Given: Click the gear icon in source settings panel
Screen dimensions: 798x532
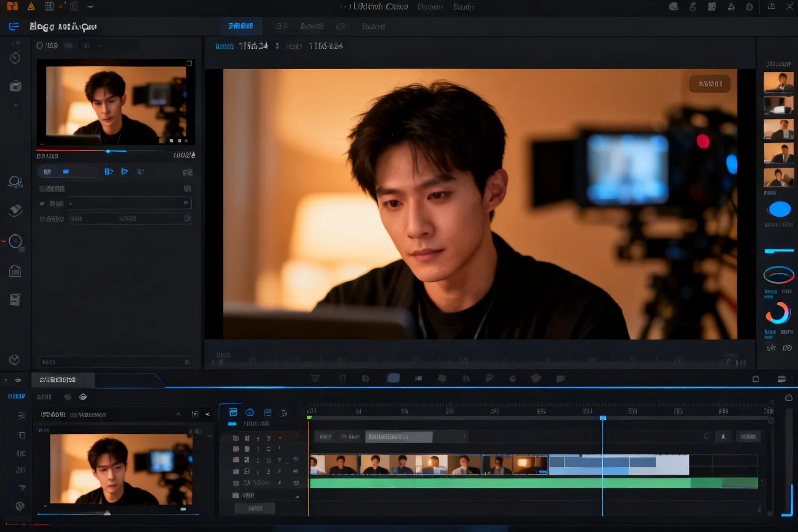Looking at the screenshot, I should pos(188,188).
